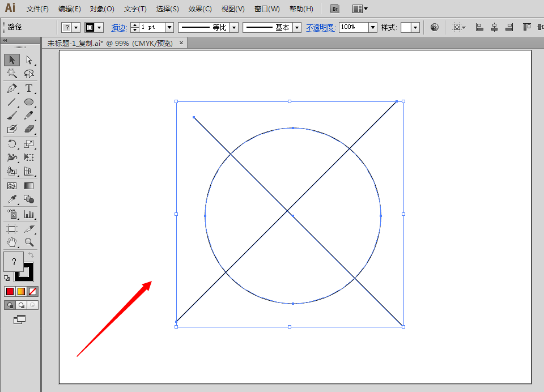The width and height of the screenshot is (544, 392).
Task: Select the Scale tool
Action: point(29,144)
